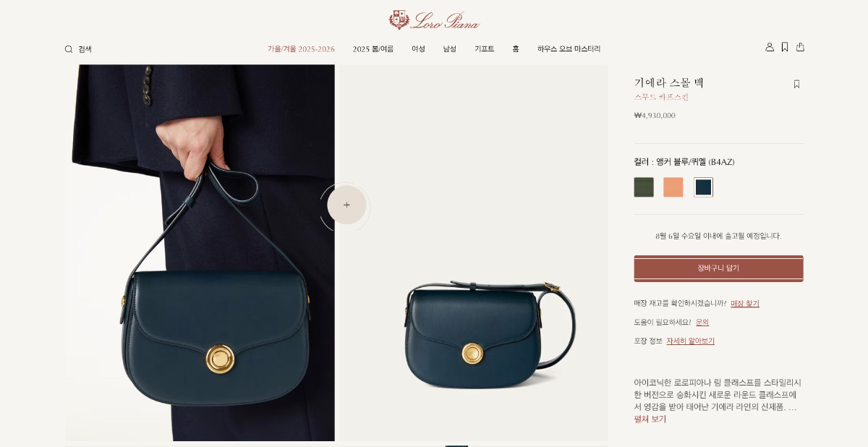The height and width of the screenshot is (447, 868).
Task: Expand description with 펼쳐 보기
Action: pos(650,419)
